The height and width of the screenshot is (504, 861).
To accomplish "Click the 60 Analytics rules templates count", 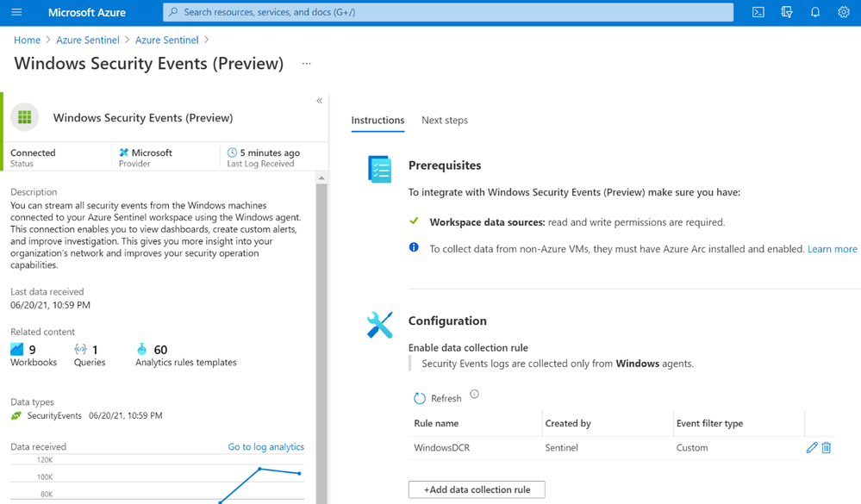I will point(160,350).
